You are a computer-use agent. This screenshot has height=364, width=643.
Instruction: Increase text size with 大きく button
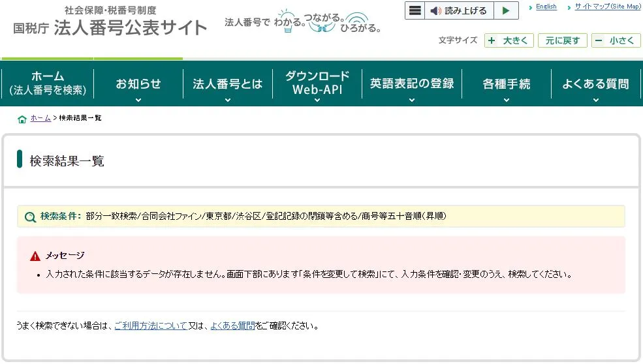click(x=509, y=40)
